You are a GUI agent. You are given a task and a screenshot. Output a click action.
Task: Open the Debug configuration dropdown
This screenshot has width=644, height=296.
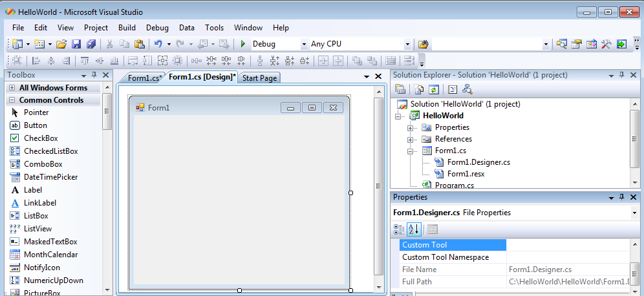pyautogui.click(x=305, y=44)
